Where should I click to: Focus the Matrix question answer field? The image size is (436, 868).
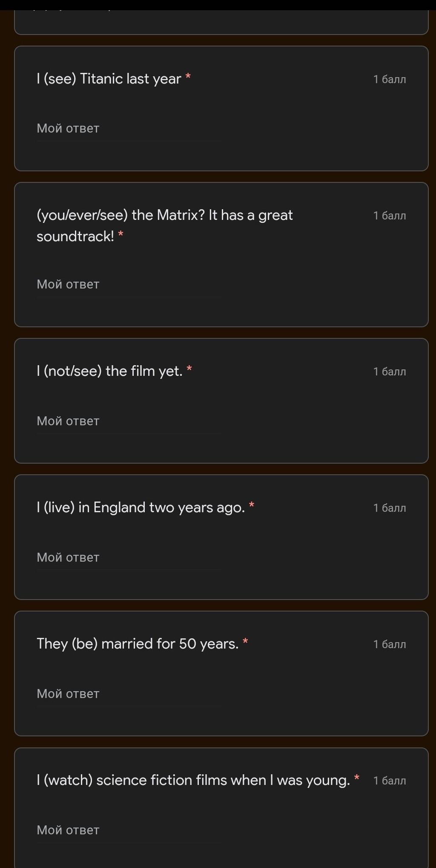pyautogui.click(x=128, y=285)
